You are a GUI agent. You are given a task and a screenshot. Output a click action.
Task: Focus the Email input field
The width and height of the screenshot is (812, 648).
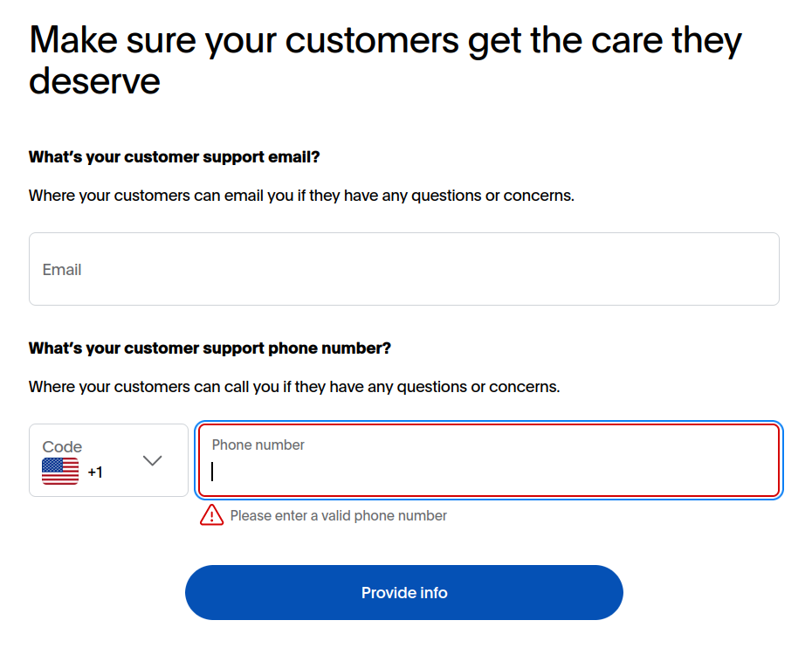[x=403, y=269]
